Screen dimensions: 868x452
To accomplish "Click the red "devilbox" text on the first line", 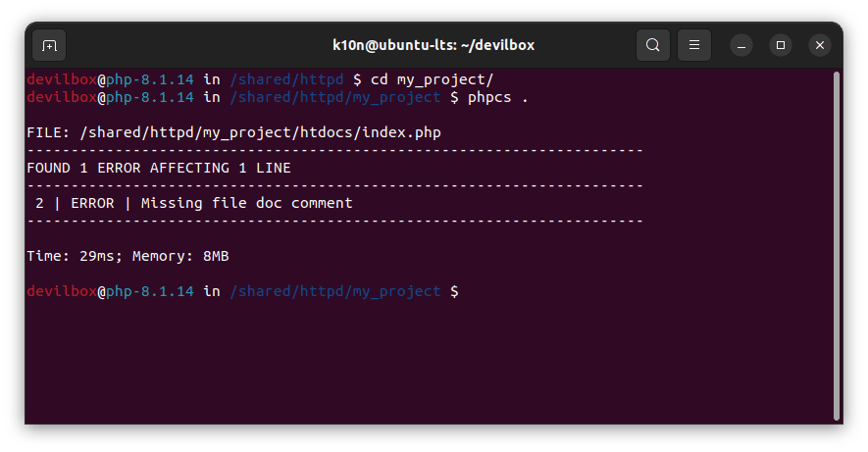I will click(x=61, y=79).
